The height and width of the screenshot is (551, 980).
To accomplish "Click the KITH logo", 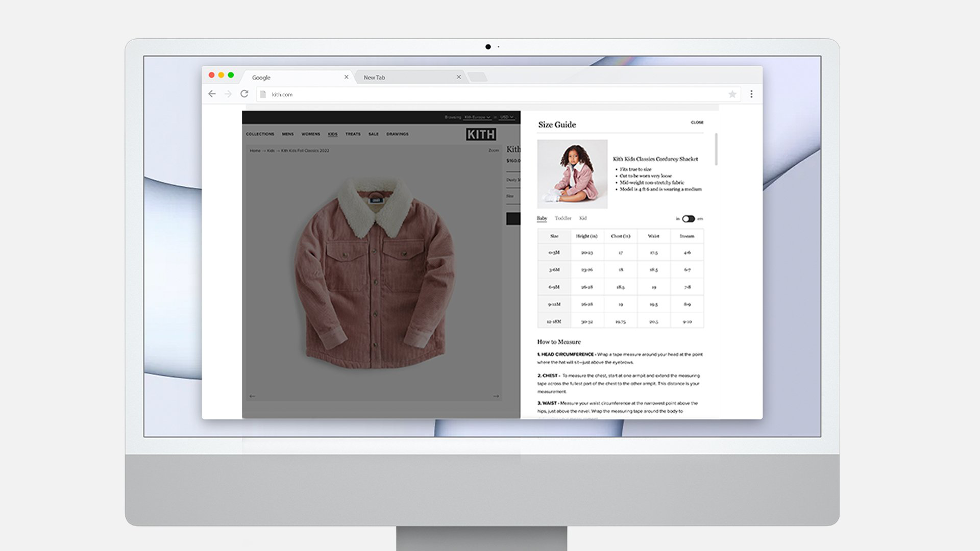I will (481, 134).
